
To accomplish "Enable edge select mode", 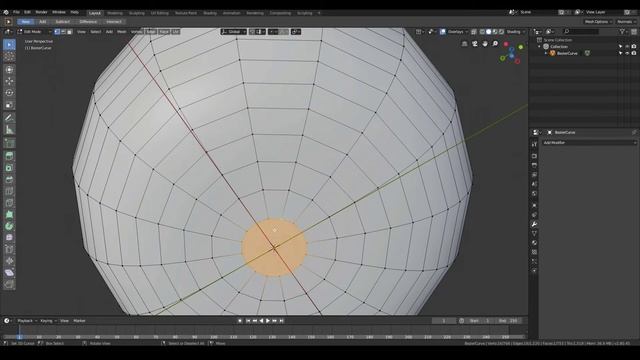I will tap(63, 31).
